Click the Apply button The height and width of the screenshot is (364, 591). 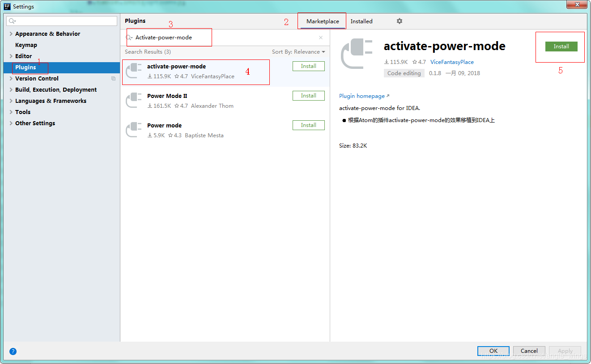565,351
